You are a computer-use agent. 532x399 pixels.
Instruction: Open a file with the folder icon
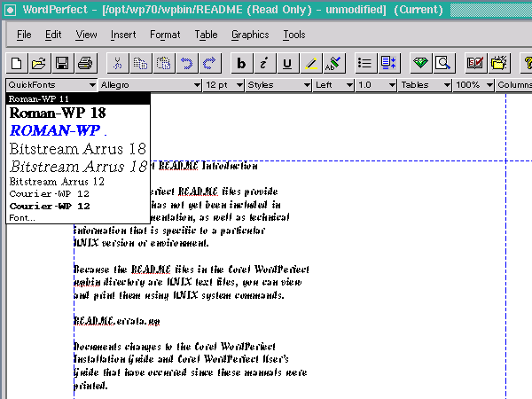[x=39, y=63]
